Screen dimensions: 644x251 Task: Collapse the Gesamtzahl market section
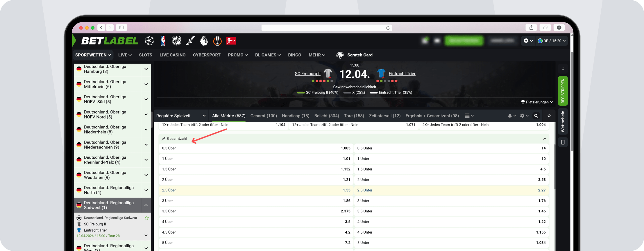[x=545, y=139]
